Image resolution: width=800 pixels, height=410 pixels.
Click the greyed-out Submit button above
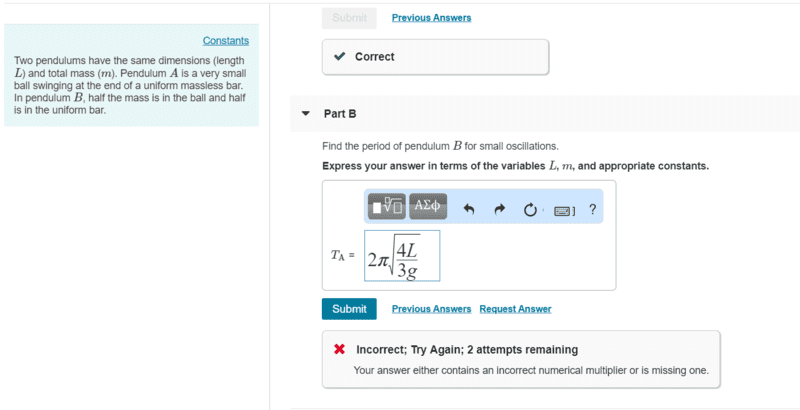[x=349, y=18]
